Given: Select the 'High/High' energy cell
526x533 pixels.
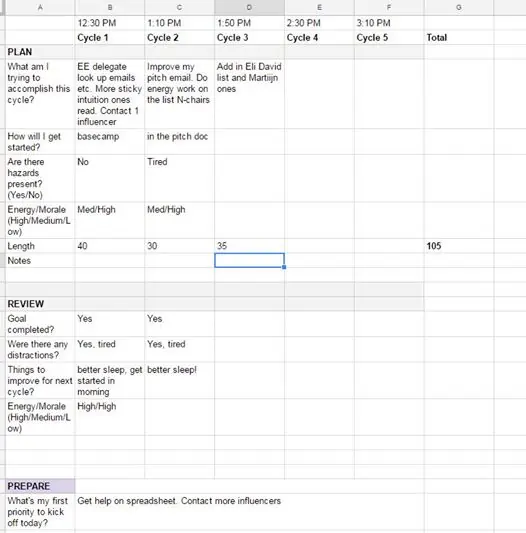Looking at the screenshot, I should [110, 417].
